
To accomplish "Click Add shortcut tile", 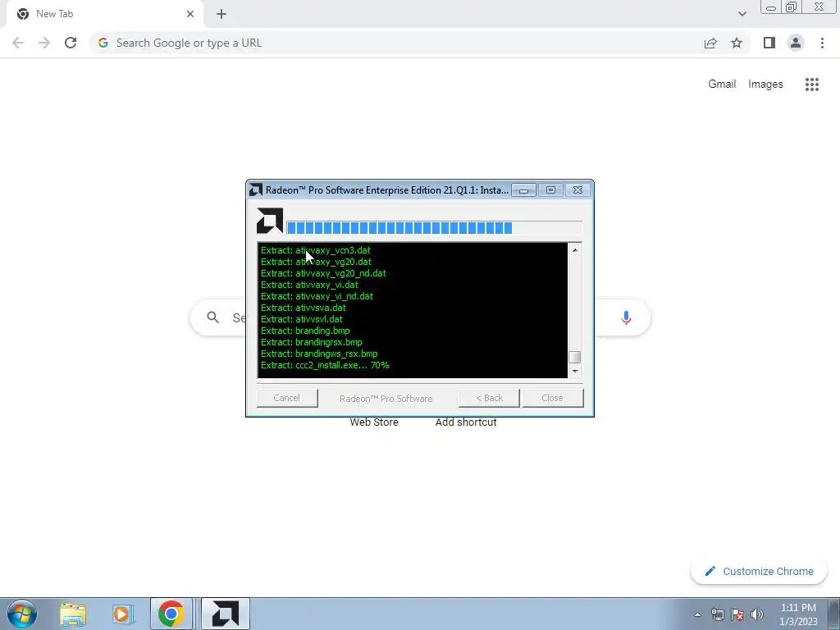I will coord(466,422).
